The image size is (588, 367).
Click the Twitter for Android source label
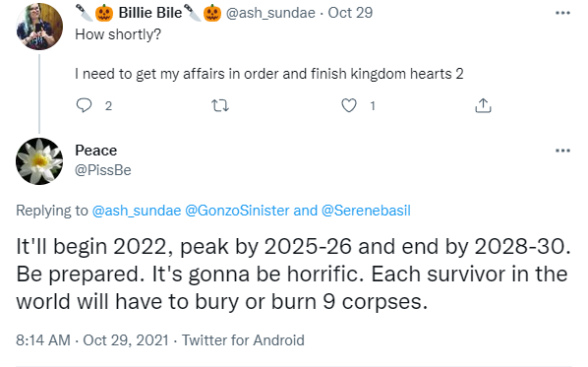pos(243,340)
